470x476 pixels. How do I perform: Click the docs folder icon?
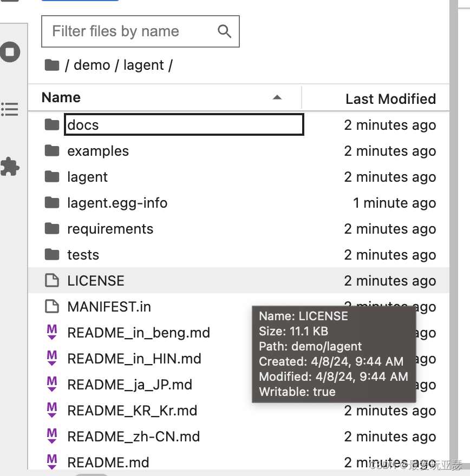[52, 124]
